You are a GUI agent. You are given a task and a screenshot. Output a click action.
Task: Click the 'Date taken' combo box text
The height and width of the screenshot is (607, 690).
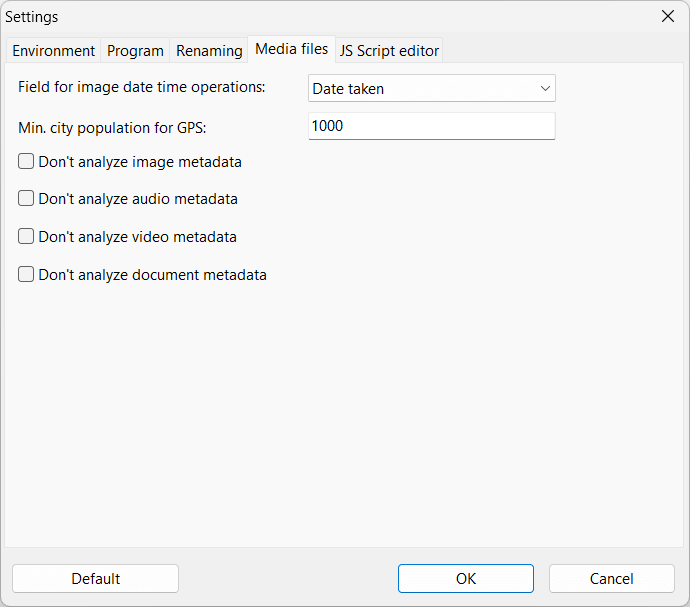[348, 89]
